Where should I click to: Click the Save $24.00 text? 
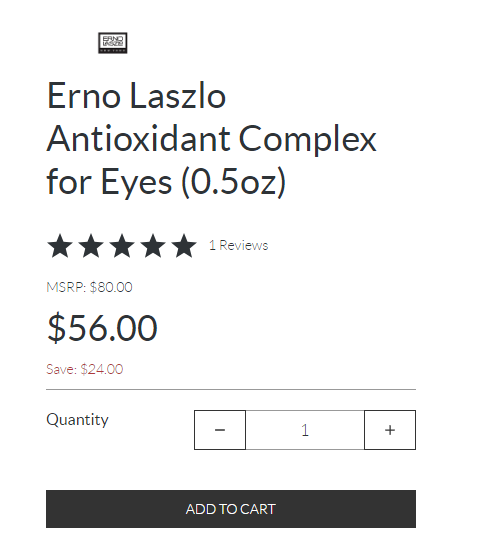(85, 369)
